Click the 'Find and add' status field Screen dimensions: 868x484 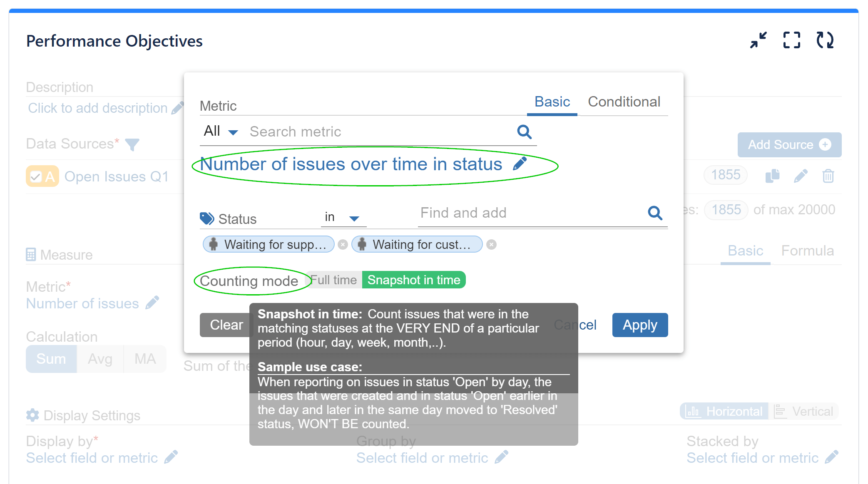pos(463,213)
